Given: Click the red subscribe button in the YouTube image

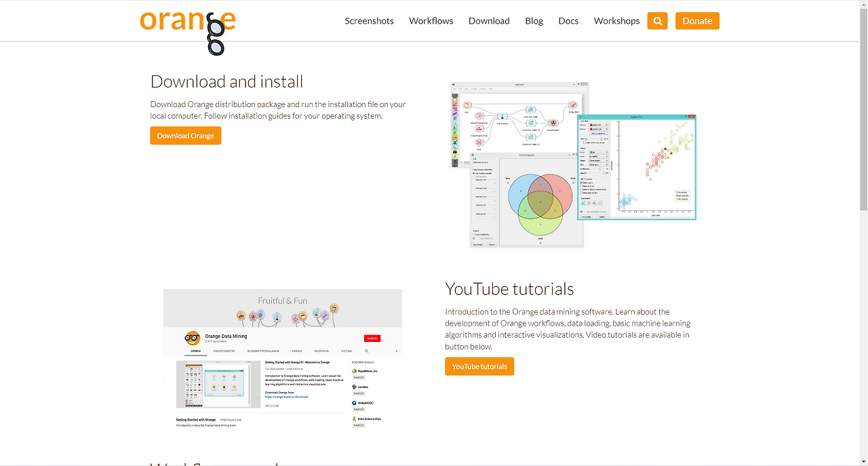Looking at the screenshot, I should (372, 338).
